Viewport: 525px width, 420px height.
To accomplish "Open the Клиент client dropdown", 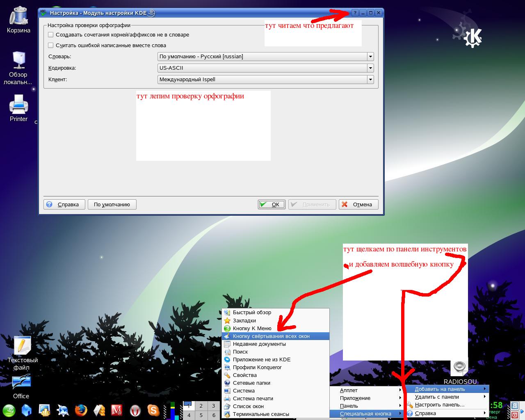I will tap(266, 80).
